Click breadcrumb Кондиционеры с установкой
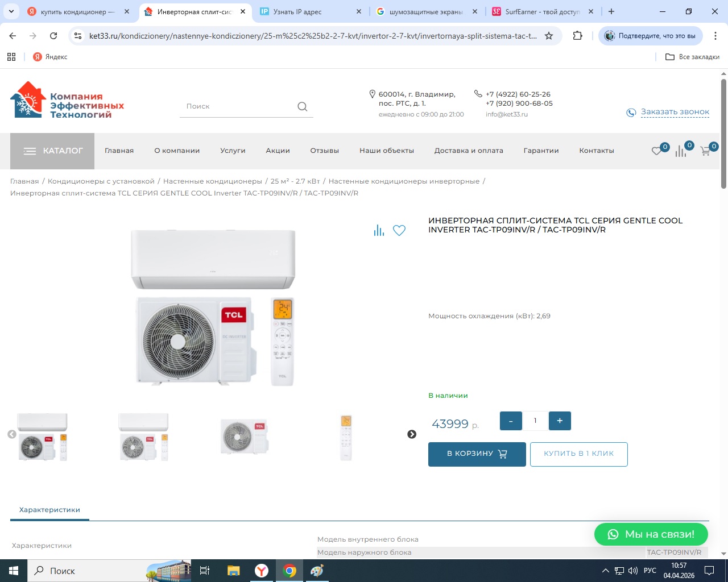 tap(101, 181)
